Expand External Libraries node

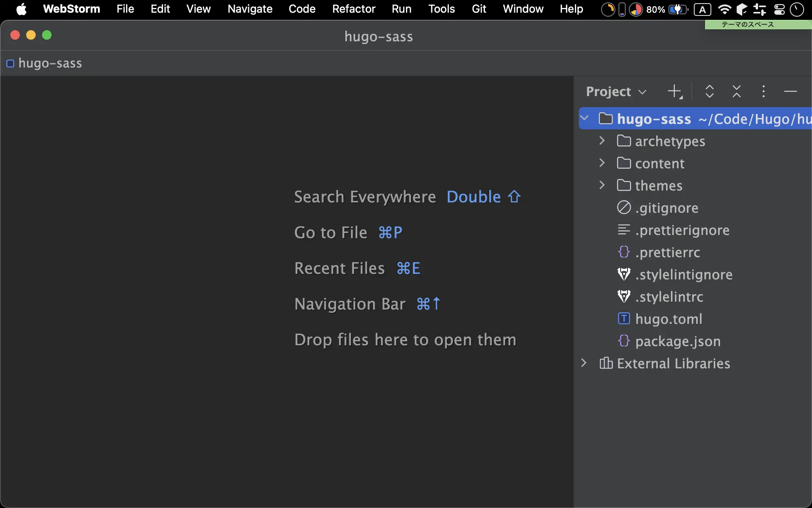(584, 363)
